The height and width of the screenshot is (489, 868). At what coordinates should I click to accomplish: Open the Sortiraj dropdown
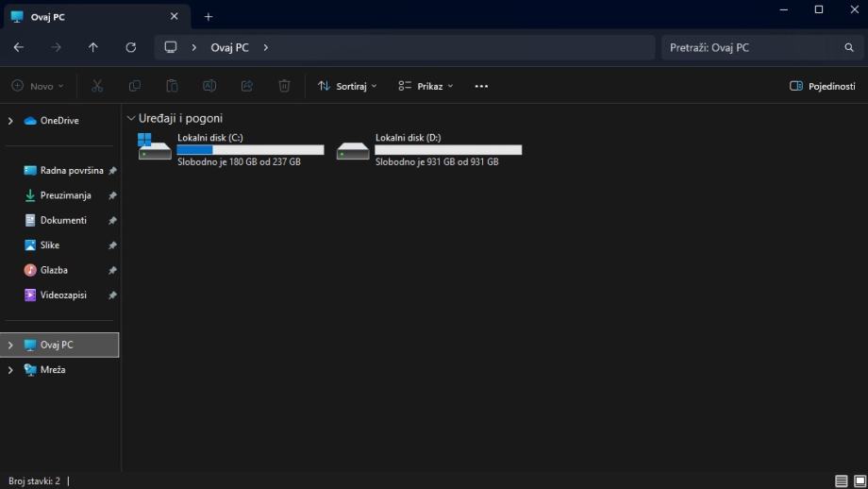[x=347, y=86]
